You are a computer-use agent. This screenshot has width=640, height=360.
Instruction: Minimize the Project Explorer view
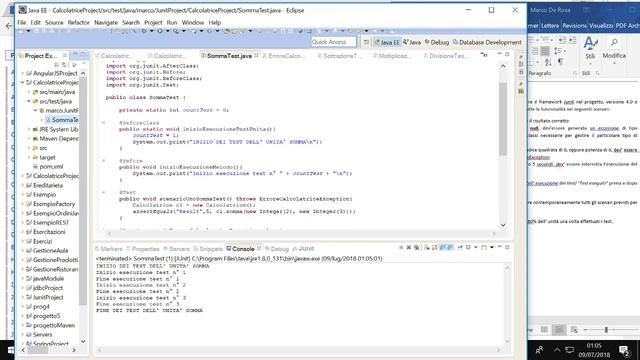point(75,54)
